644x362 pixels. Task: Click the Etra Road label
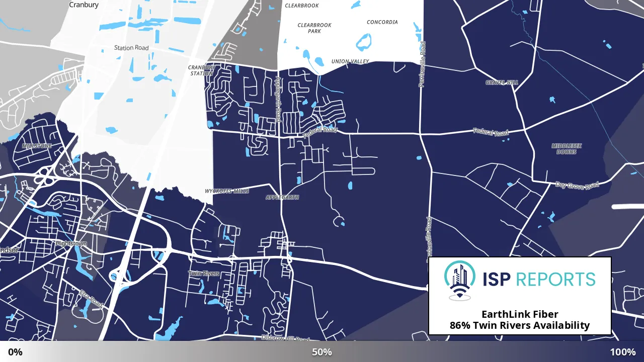[91, 299]
